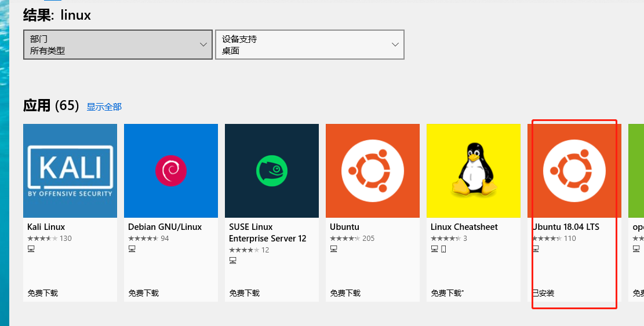The height and width of the screenshot is (326, 644).
Task: Click the PC device icon under Debian
Action: pyautogui.click(x=132, y=249)
